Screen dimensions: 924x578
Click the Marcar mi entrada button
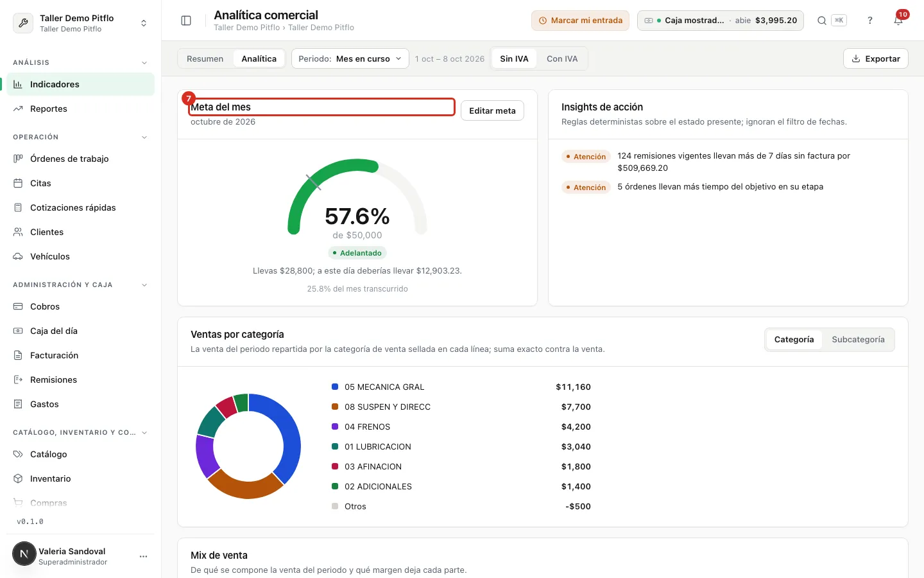pyautogui.click(x=580, y=21)
